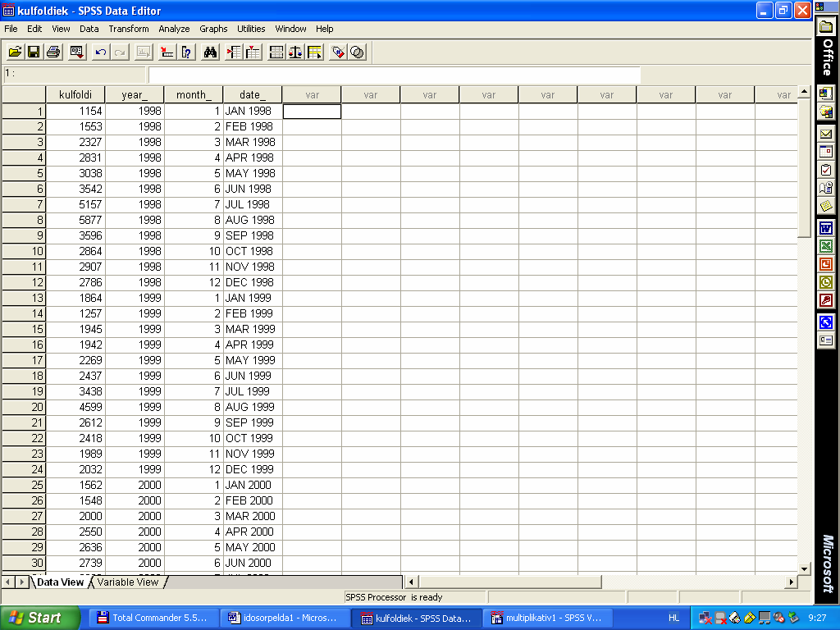This screenshot has width=840, height=630.
Task: Select the month_ column header
Action: pyautogui.click(x=194, y=95)
